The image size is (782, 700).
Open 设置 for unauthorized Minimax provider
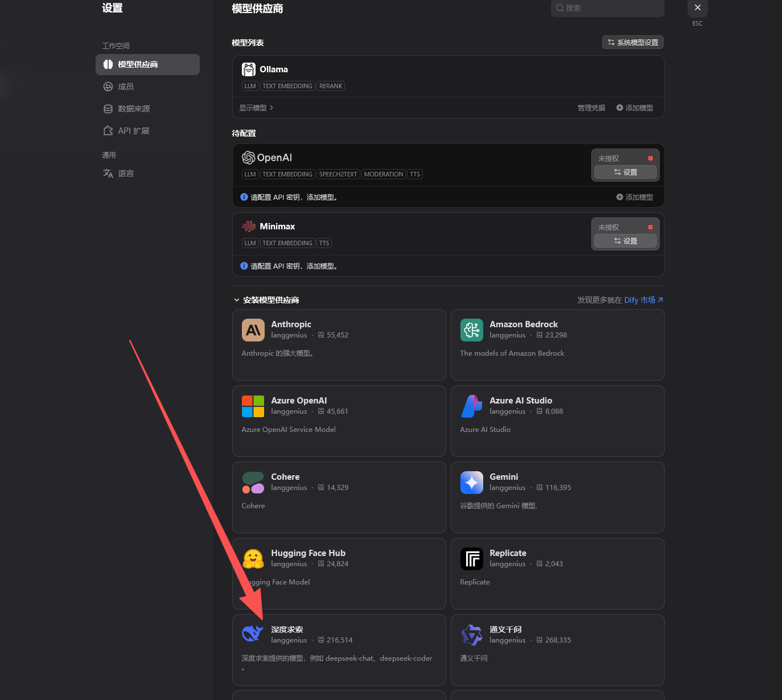(x=625, y=241)
